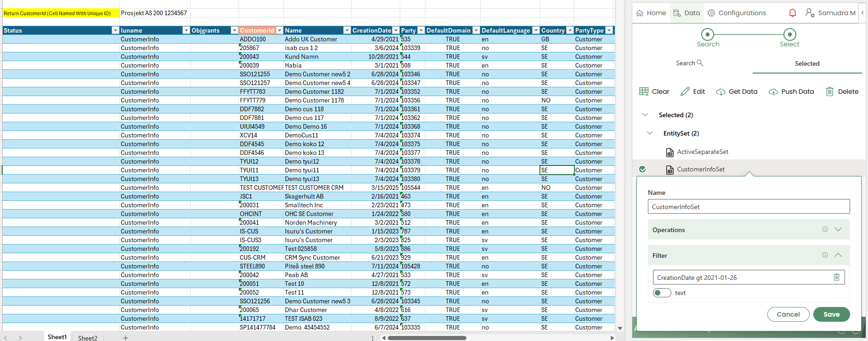This screenshot has height=341, width=868.
Task: Click the Save button
Action: [x=831, y=314]
